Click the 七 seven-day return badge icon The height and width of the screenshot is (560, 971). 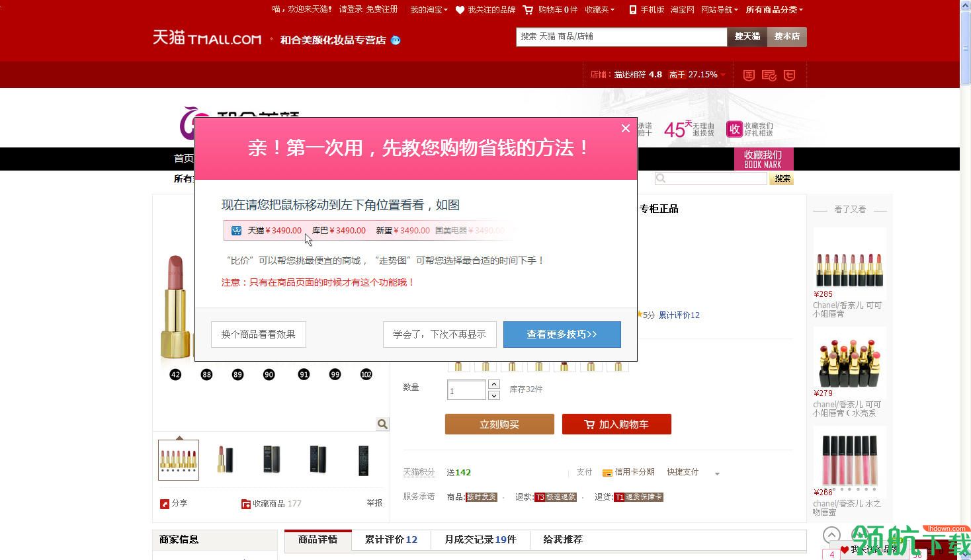[x=789, y=75]
